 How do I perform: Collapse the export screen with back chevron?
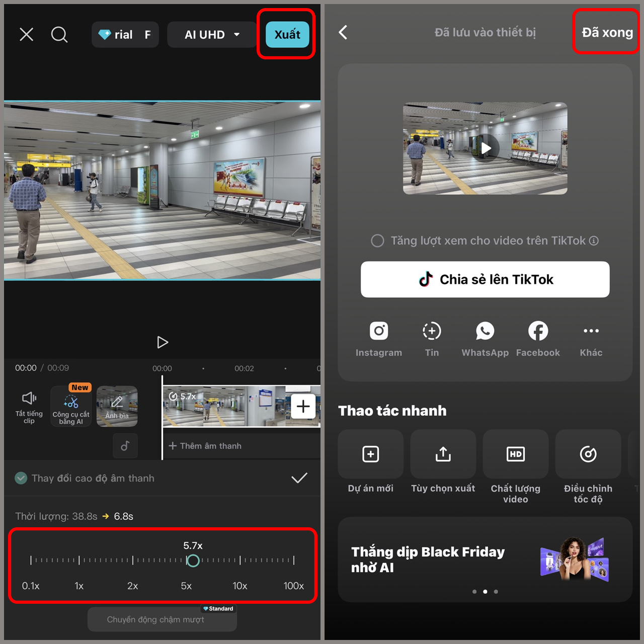pyautogui.click(x=343, y=32)
